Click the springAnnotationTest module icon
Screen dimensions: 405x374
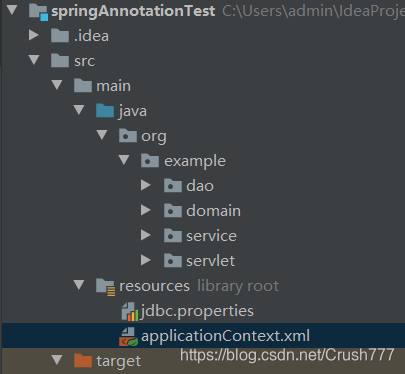38,12
